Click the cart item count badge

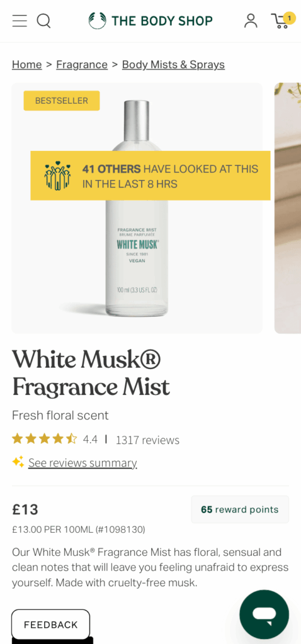pos(290,18)
